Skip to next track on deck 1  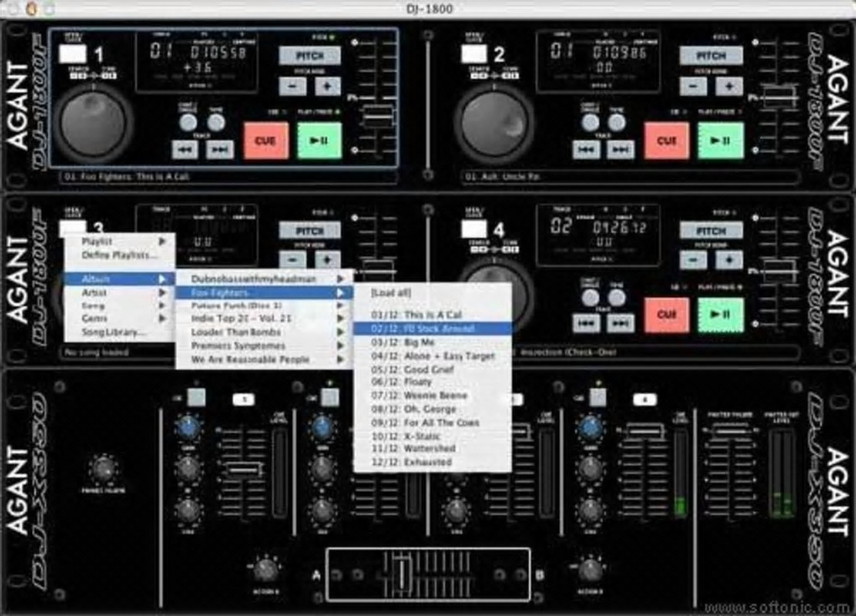tap(220, 149)
